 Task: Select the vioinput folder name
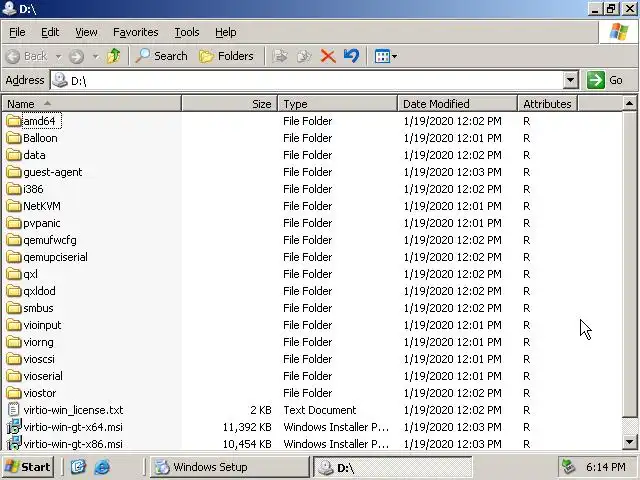[x=42, y=325]
